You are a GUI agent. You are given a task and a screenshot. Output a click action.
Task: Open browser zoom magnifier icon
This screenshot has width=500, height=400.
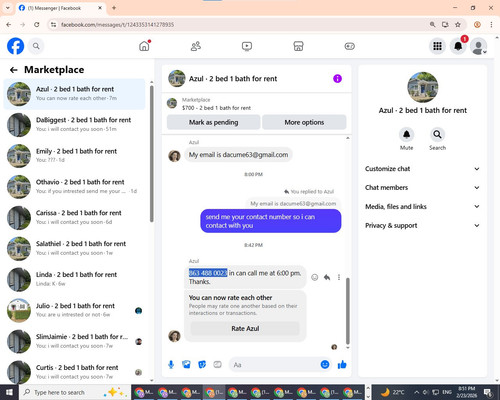(x=432, y=25)
